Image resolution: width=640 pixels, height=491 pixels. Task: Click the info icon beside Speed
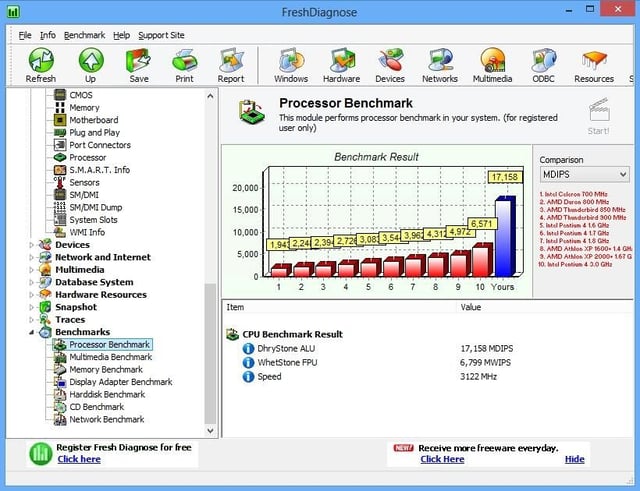point(248,376)
